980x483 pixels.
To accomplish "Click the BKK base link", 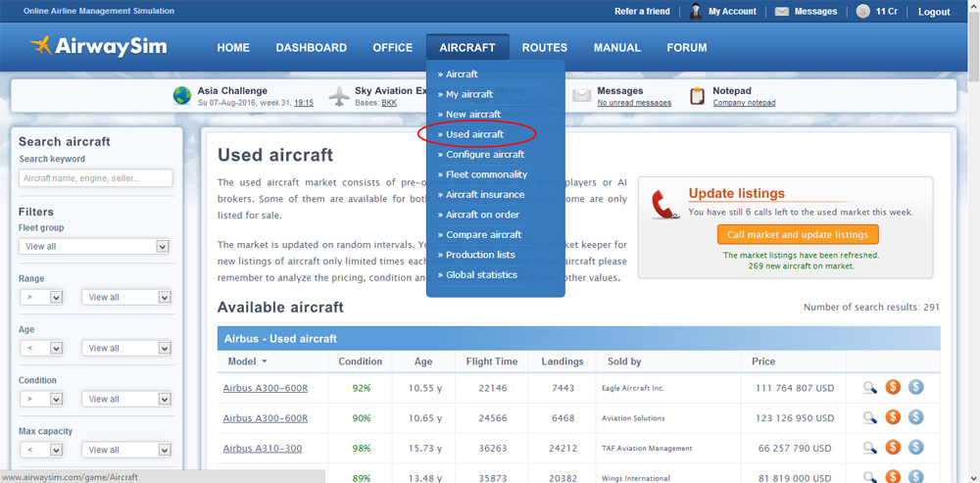I will 389,103.
